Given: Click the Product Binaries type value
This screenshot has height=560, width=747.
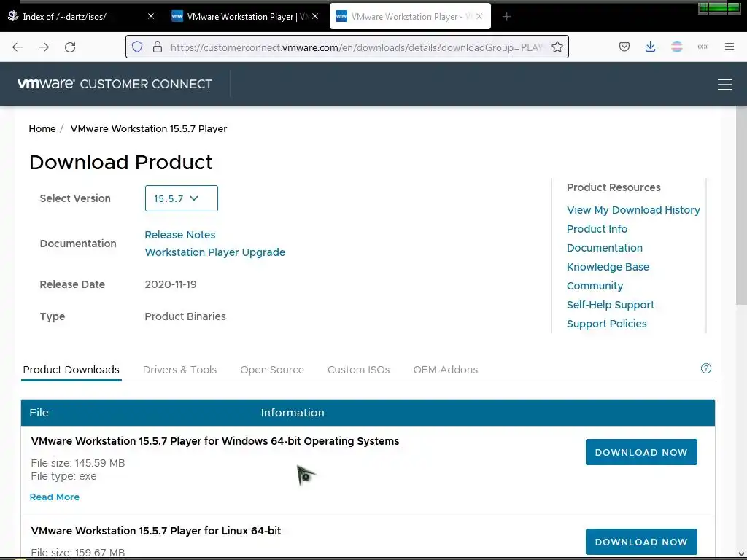Looking at the screenshot, I should (x=185, y=316).
